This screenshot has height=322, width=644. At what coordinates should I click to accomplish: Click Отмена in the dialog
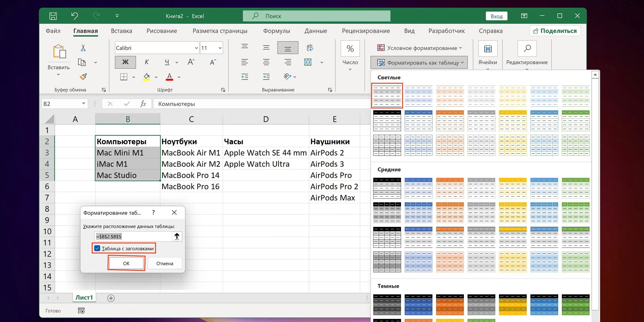click(x=165, y=263)
